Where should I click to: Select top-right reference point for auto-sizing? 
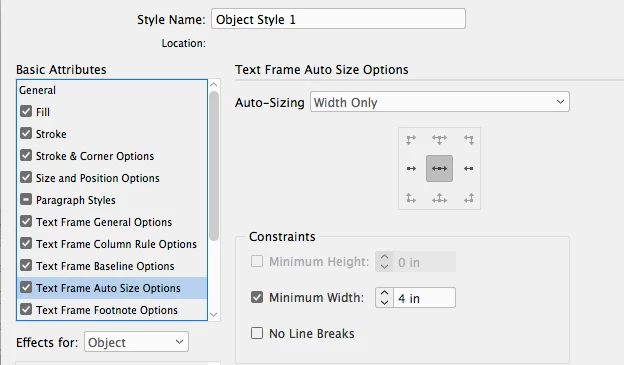[468, 140]
